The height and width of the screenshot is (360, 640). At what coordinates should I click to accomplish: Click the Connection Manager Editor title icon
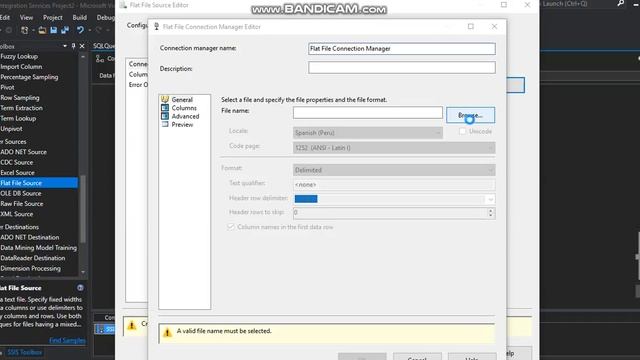tap(156, 27)
